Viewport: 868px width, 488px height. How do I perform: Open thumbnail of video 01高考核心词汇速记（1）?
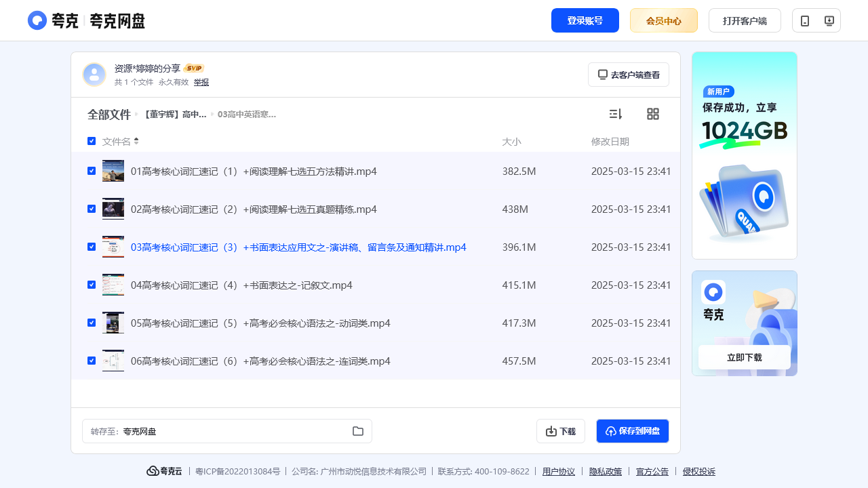113,171
